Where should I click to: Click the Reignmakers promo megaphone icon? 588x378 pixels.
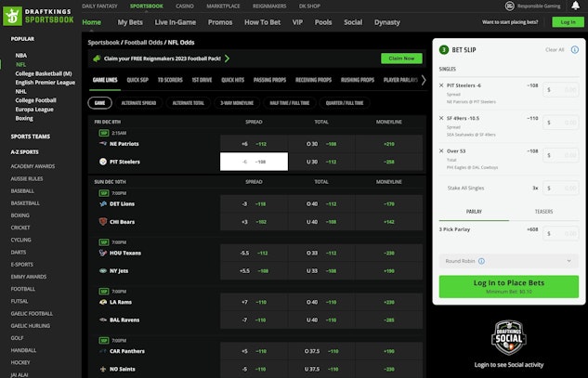97,59
